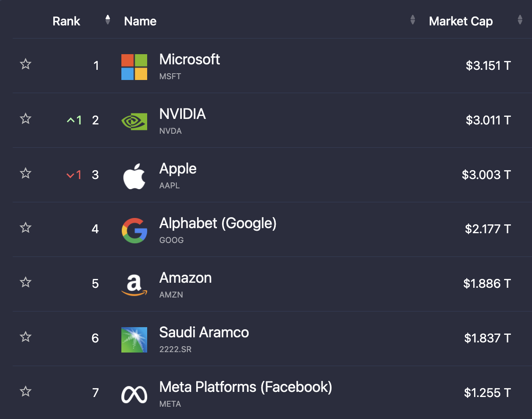Toggle the star next to Amazon
Image resolution: width=532 pixels, height=419 pixels.
point(25,282)
